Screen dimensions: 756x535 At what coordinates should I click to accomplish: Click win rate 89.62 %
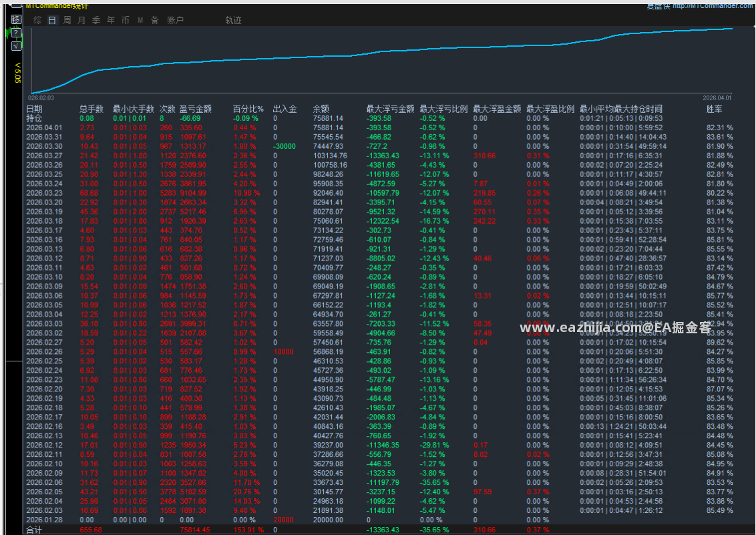[x=720, y=343]
